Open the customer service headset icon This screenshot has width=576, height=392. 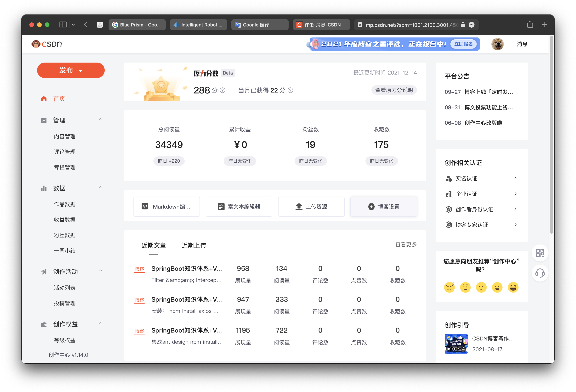(x=540, y=273)
